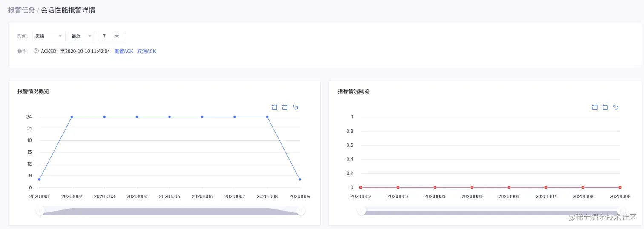Click x-axis label 20201004 in 报警情况概览

[137, 197]
